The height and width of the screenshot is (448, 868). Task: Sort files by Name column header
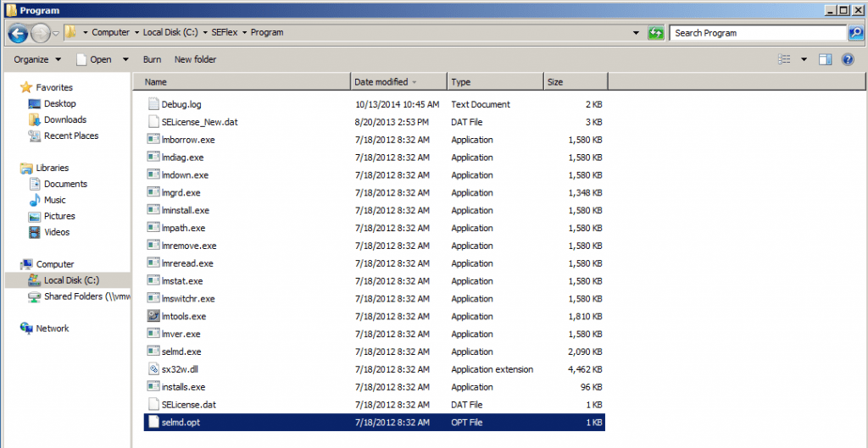pos(156,82)
